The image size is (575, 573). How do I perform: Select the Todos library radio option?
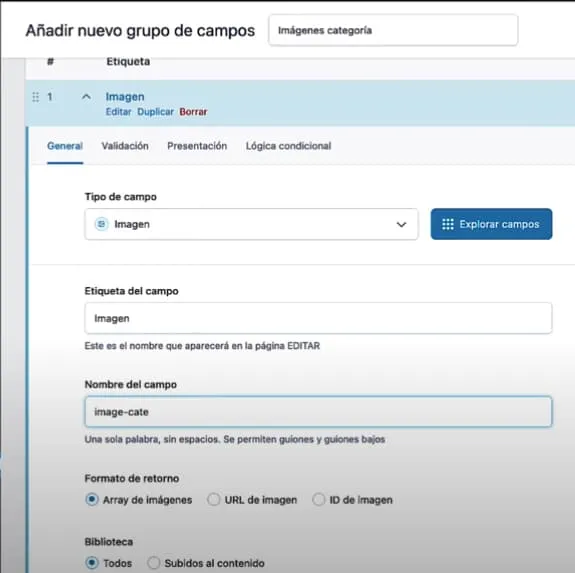point(92,563)
